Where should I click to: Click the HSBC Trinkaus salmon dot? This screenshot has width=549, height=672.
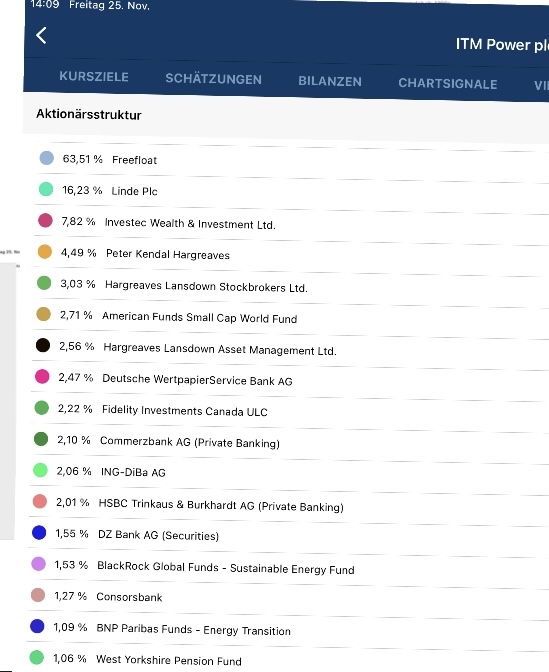(x=39, y=501)
